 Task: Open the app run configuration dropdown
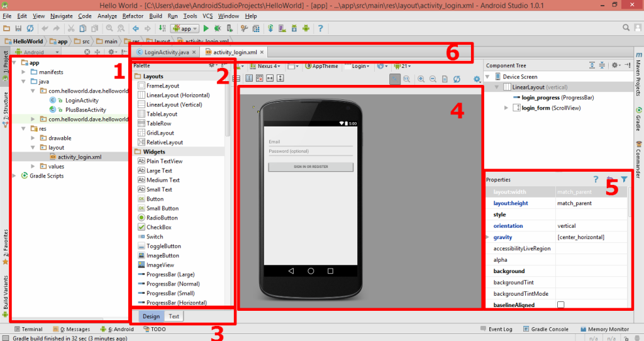185,28
